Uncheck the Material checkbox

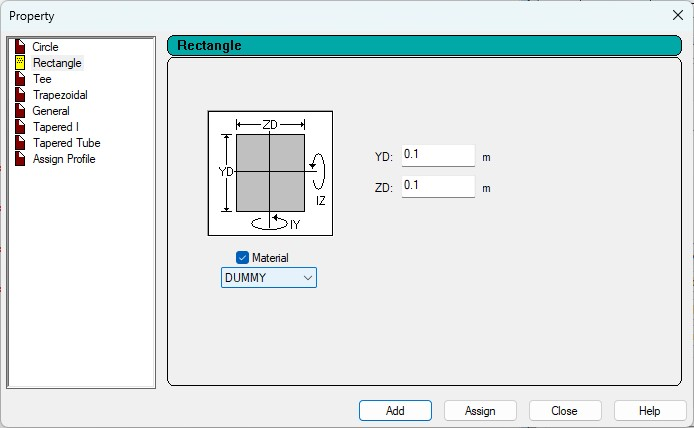point(243,258)
